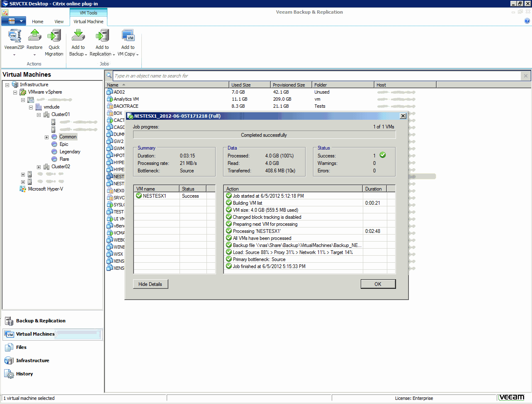The image size is (532, 404).
Task: Switch to the View ribbon tab
Action: point(59,22)
